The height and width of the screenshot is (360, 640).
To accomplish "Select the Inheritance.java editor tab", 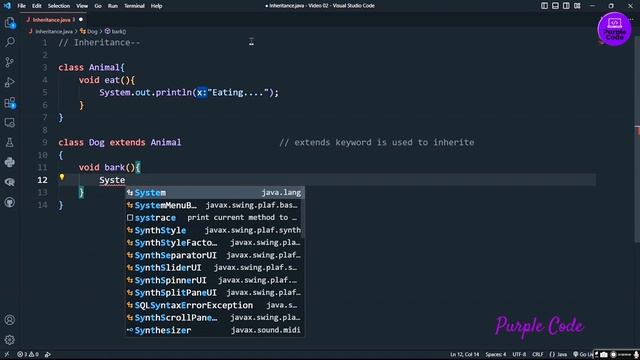I will tap(54, 20).
